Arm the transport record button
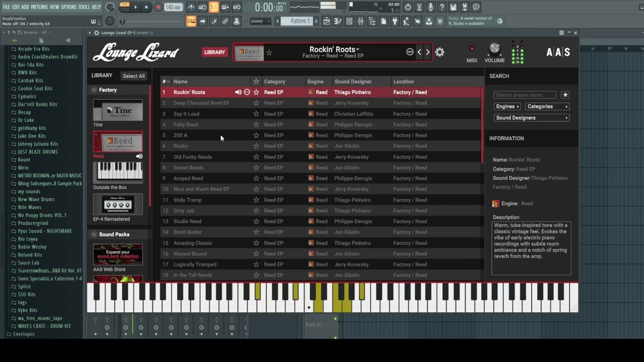644x362 pixels. pos(158,7)
